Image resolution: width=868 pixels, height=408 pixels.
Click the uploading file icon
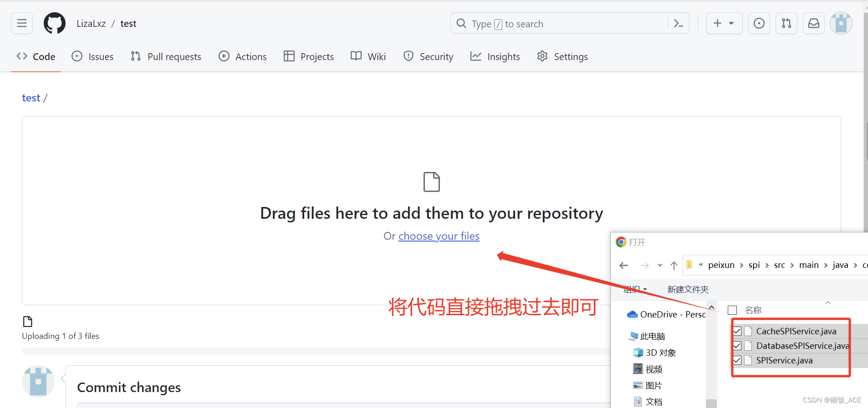(27, 322)
